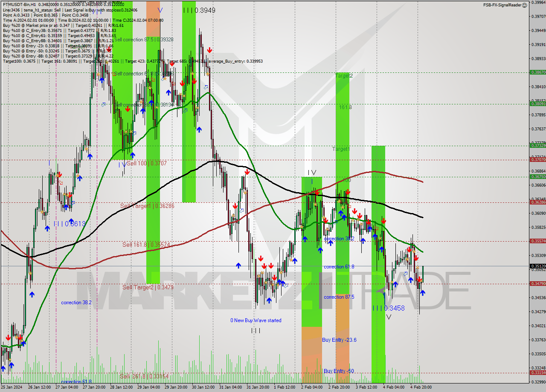The width and height of the screenshot is (546, 392).
Task: Click the 31 Jan 04:00 time axis label
Action: click(x=230, y=387)
